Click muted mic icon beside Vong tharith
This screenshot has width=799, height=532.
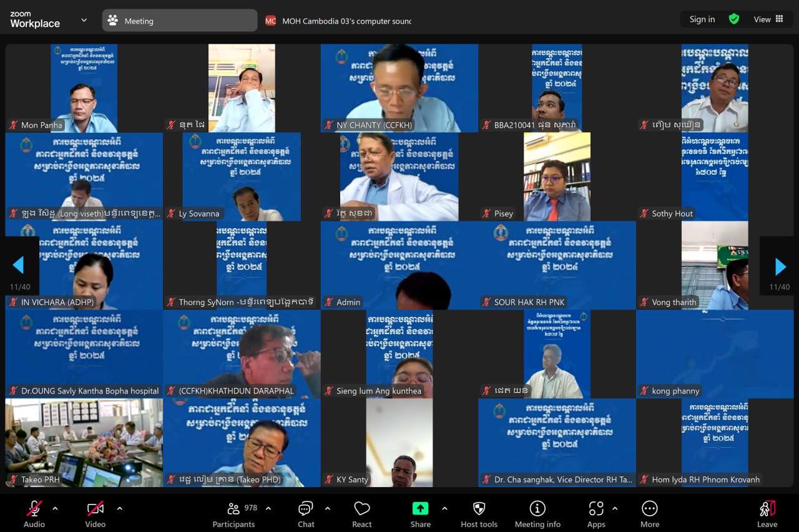click(644, 302)
